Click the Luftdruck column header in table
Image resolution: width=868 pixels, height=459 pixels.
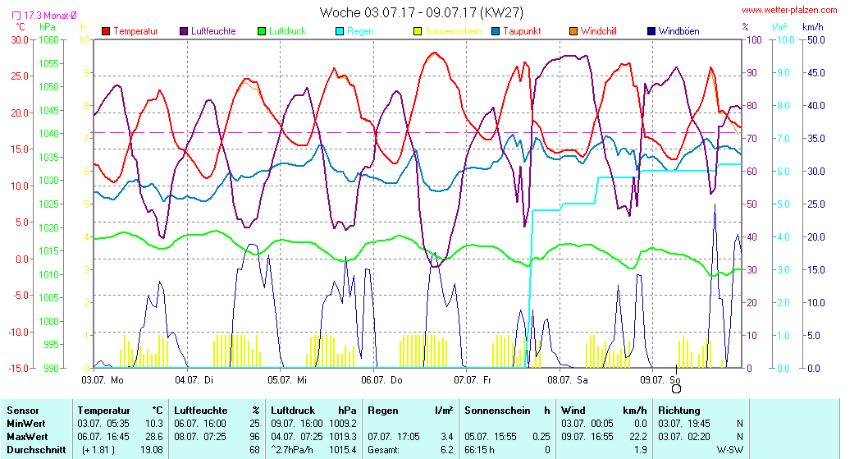(x=292, y=411)
